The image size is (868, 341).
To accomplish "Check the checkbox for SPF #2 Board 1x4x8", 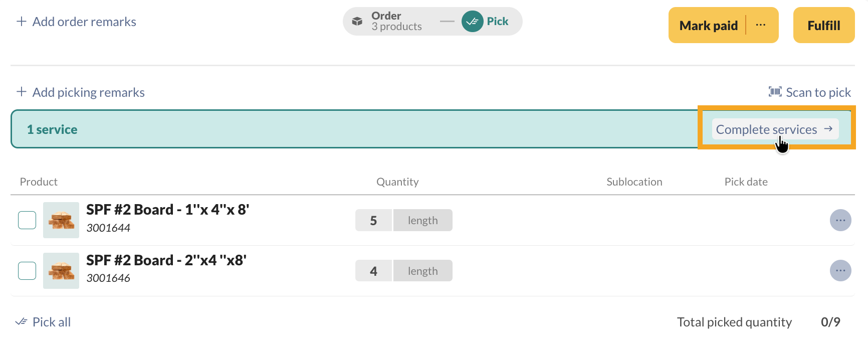I will point(27,220).
